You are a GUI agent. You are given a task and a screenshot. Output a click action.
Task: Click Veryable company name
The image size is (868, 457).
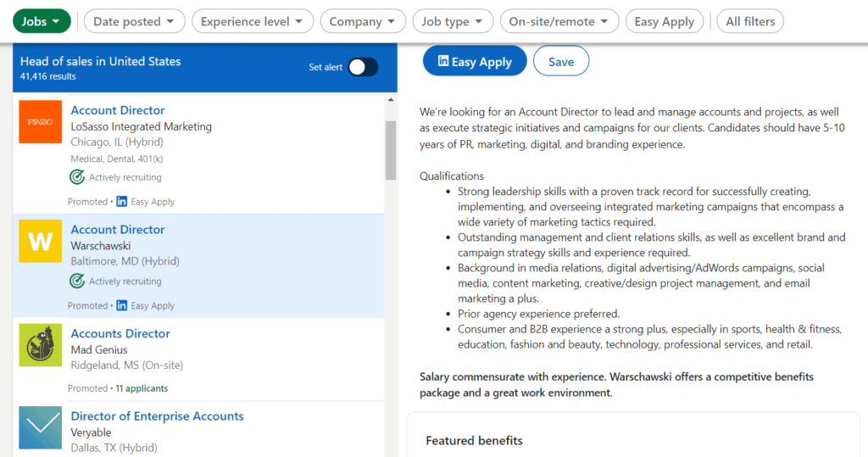click(91, 432)
